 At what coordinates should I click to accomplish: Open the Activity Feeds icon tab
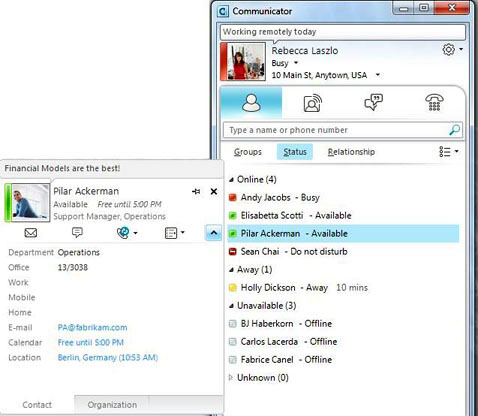coord(312,103)
